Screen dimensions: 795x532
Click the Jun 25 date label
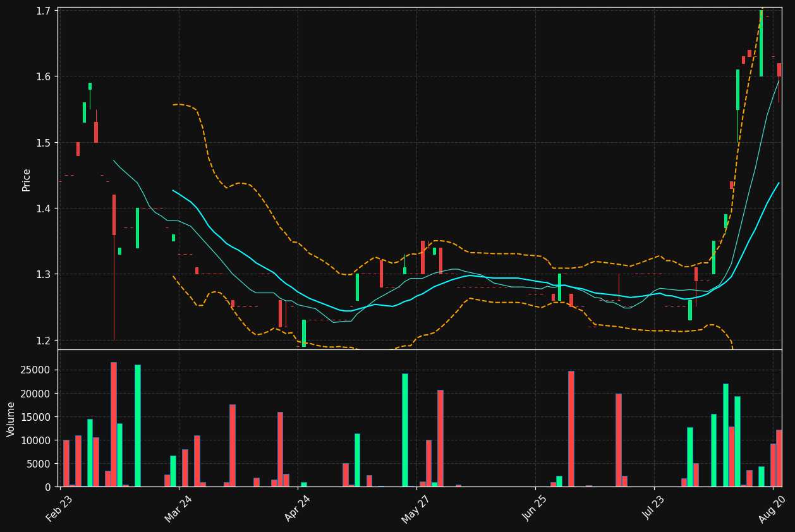pyautogui.click(x=535, y=509)
